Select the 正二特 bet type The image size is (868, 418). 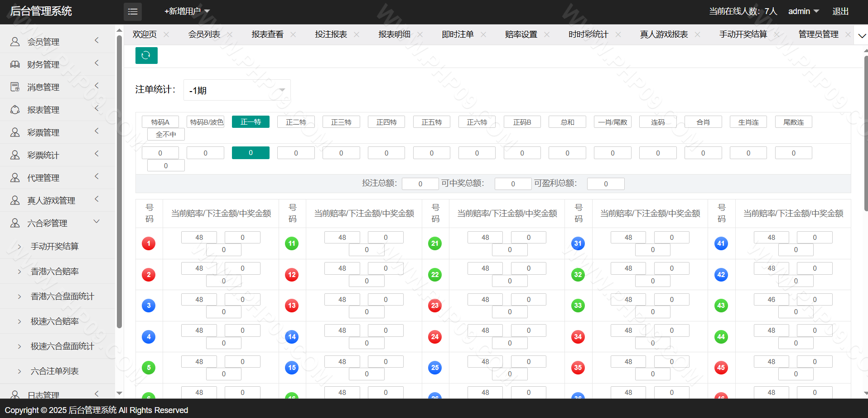pos(296,122)
